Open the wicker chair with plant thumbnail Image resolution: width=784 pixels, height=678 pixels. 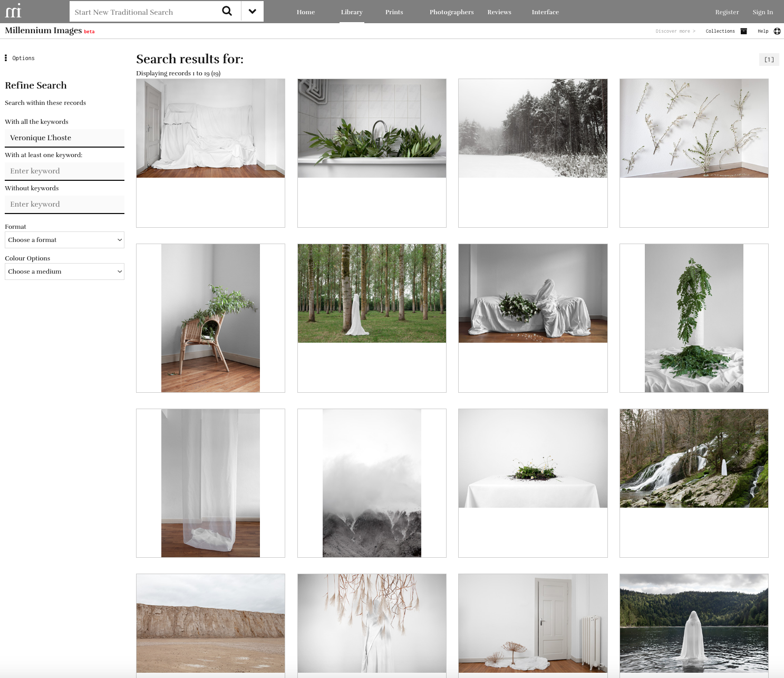pos(210,318)
